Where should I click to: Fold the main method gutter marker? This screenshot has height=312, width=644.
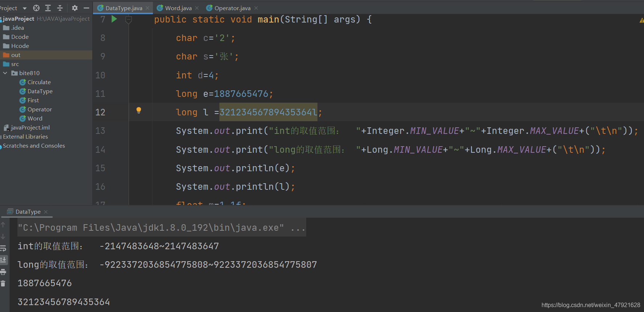pyautogui.click(x=128, y=20)
